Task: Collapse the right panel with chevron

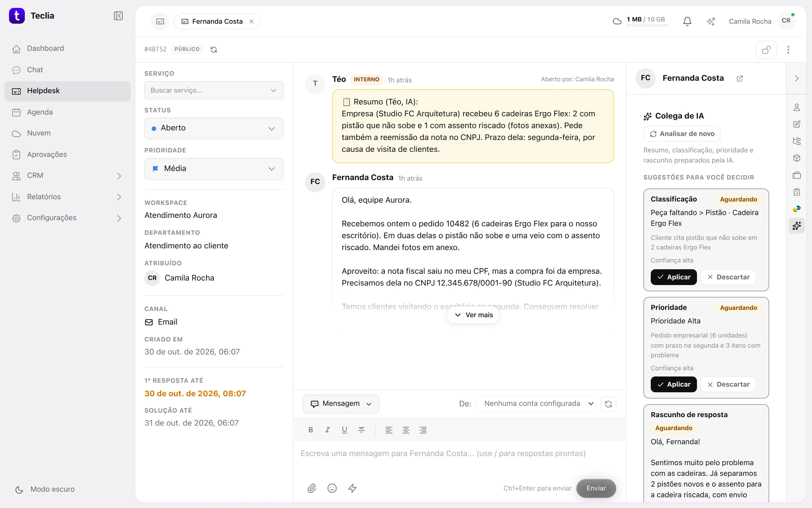Action: pos(796,79)
